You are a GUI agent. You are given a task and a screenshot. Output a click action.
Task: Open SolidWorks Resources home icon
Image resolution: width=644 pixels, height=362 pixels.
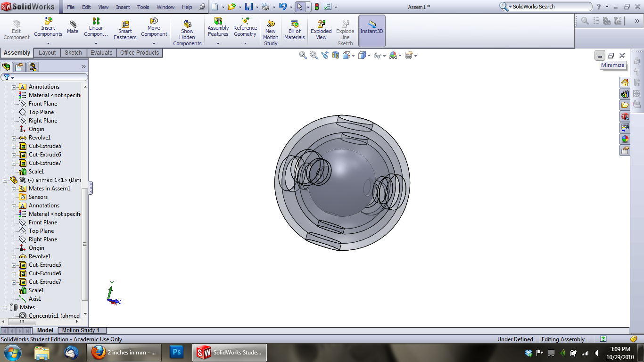[625, 82]
